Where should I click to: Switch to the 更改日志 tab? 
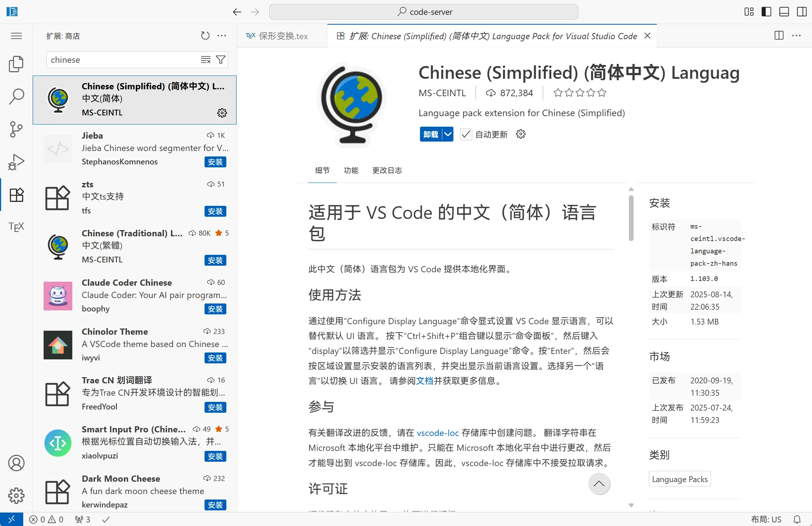click(387, 170)
